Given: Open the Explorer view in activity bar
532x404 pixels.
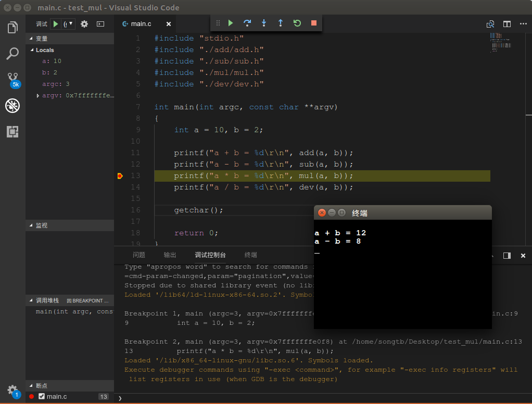Looking at the screenshot, I should pyautogui.click(x=12, y=28).
